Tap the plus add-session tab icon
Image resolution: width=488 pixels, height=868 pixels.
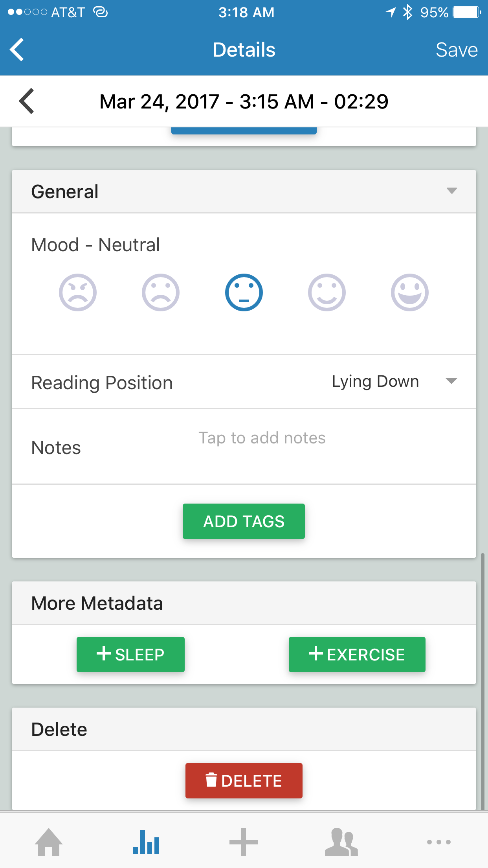coord(244,842)
